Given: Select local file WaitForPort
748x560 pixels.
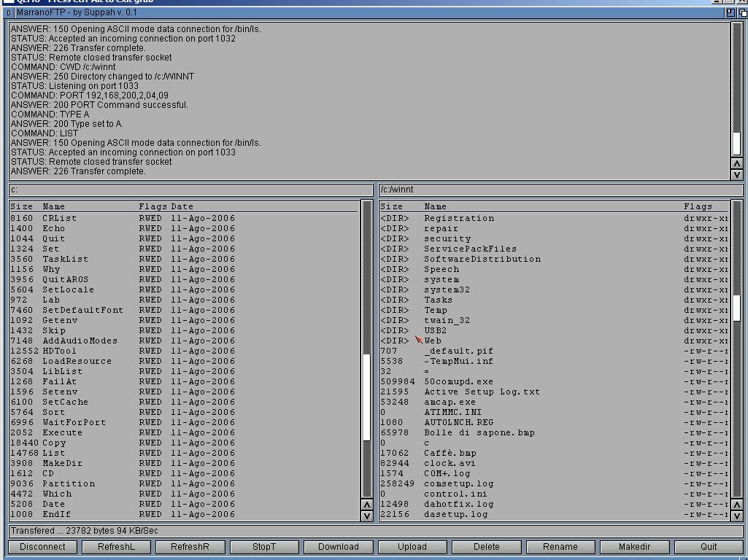Looking at the screenshot, I should click(184, 423).
